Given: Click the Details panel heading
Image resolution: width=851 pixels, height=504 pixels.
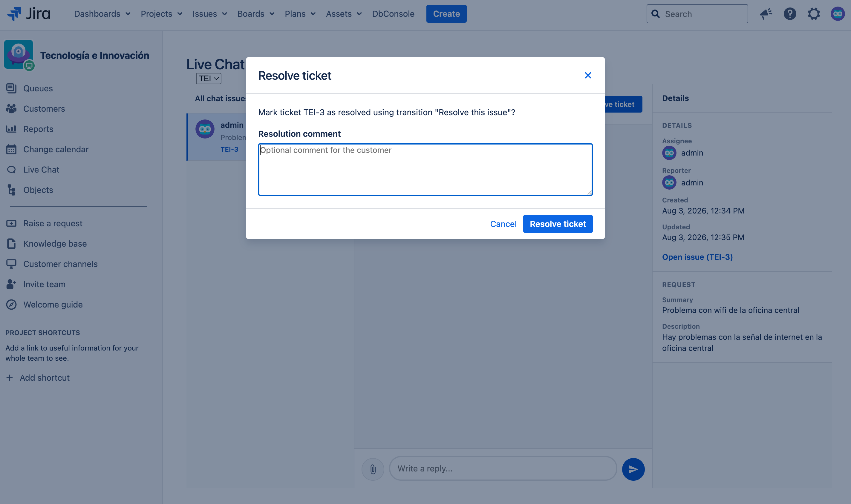Looking at the screenshot, I should click(x=675, y=98).
